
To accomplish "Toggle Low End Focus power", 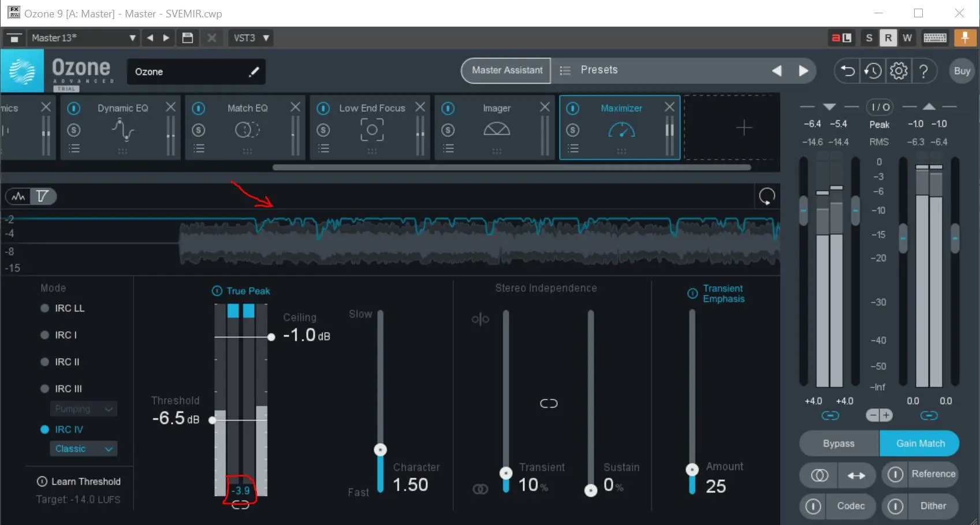I will tap(323, 109).
